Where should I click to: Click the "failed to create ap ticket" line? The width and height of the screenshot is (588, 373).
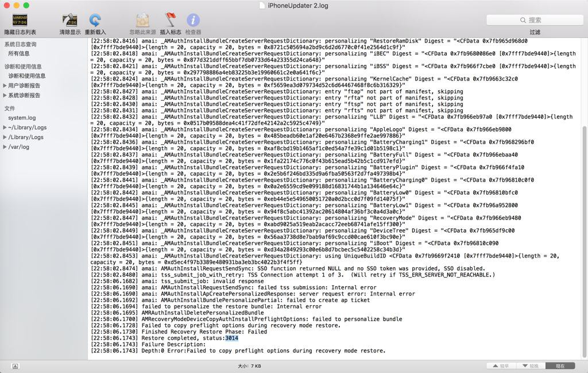[x=230, y=300]
